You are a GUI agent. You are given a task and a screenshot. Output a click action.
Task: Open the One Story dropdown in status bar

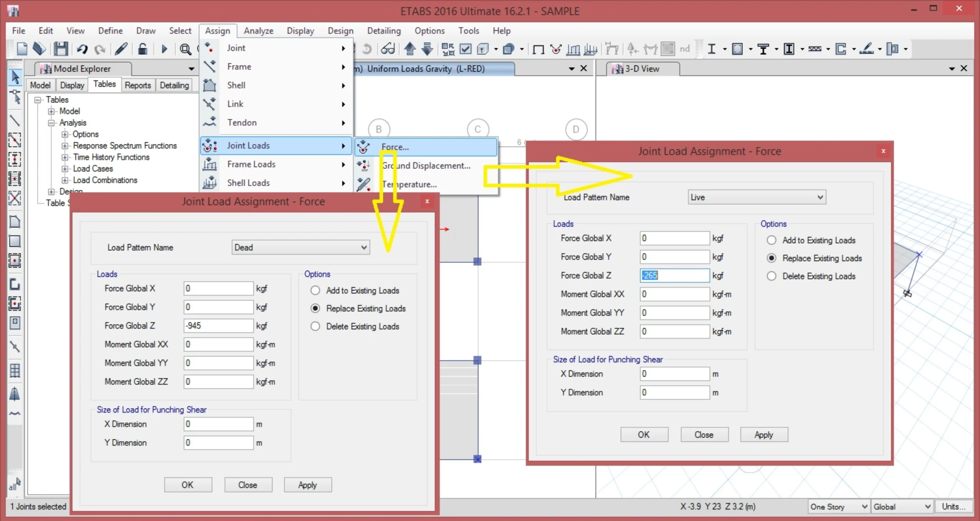[839, 507]
